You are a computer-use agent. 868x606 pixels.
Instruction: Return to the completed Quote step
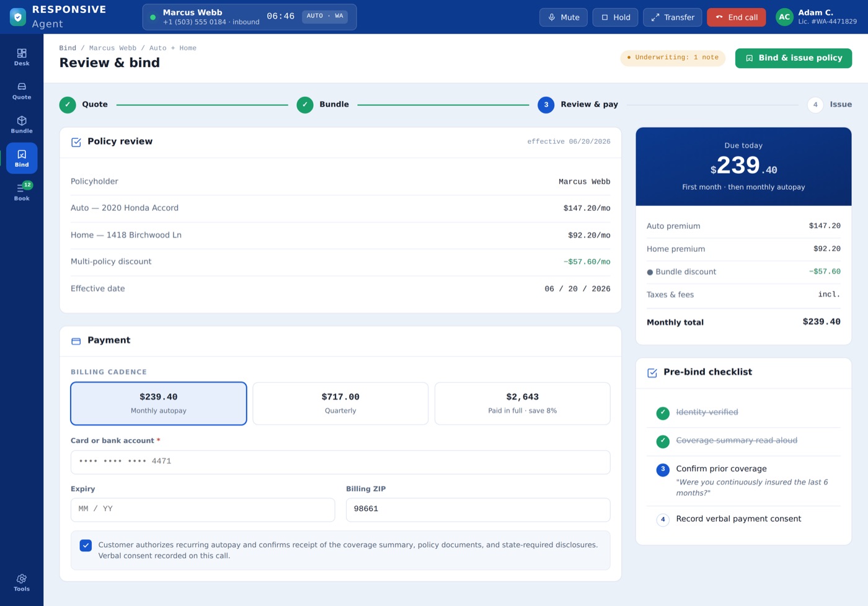pos(84,105)
